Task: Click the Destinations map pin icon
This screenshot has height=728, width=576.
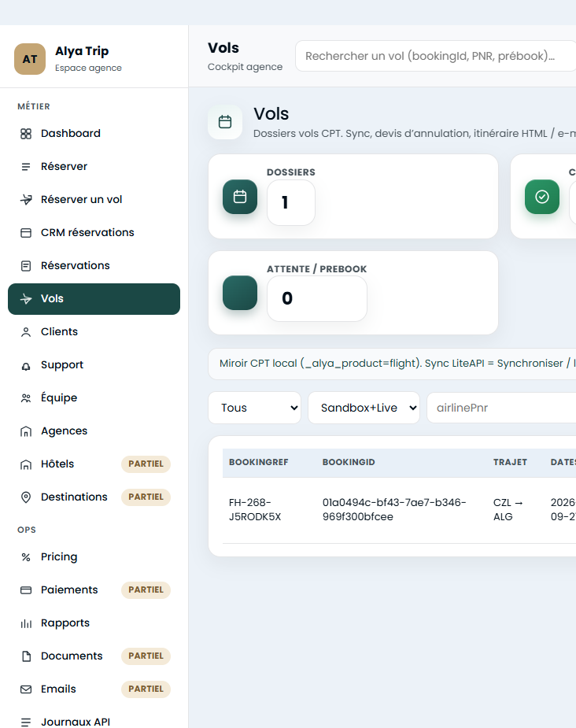Action: 26,497
